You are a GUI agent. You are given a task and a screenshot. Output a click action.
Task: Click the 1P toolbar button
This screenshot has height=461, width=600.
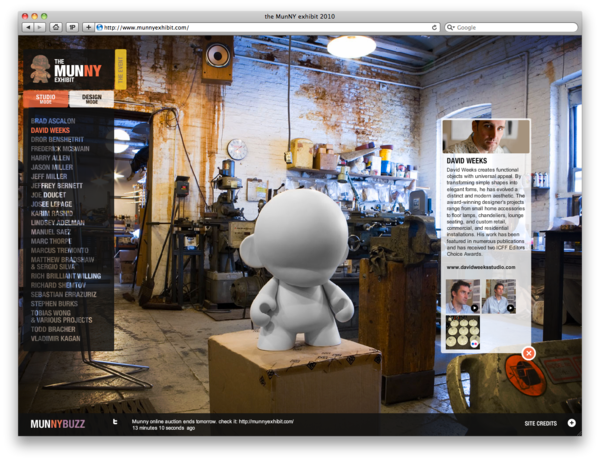click(x=72, y=27)
